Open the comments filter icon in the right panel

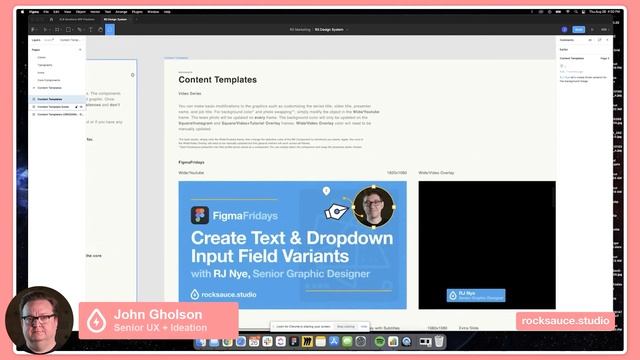click(x=590, y=40)
